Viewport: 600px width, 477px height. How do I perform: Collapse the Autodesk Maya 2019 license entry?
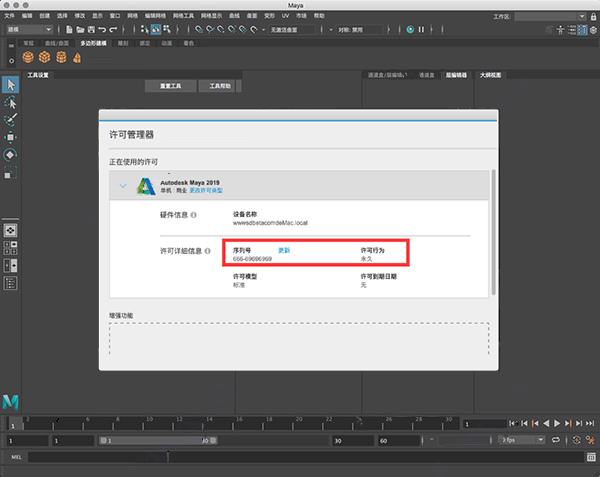point(122,186)
